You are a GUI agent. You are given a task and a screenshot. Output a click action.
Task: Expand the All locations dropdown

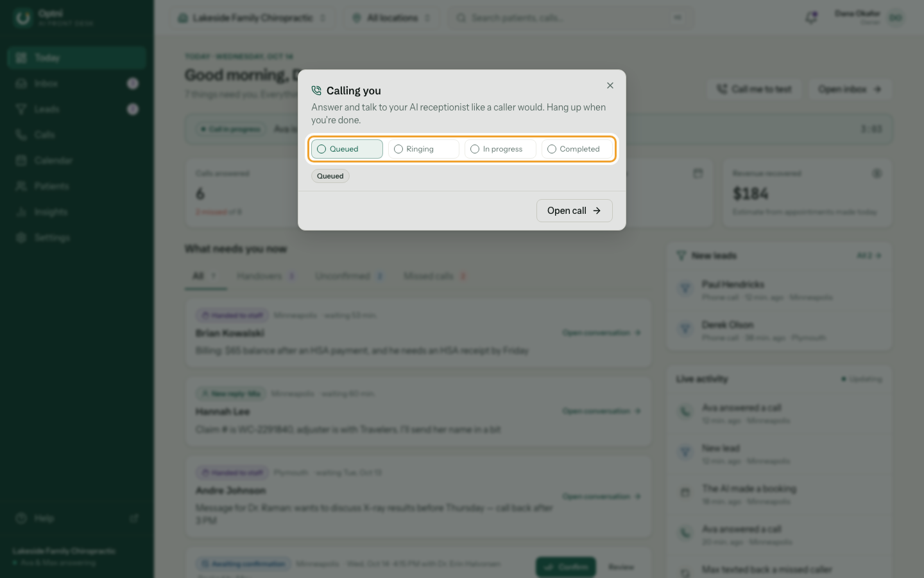[x=391, y=18]
